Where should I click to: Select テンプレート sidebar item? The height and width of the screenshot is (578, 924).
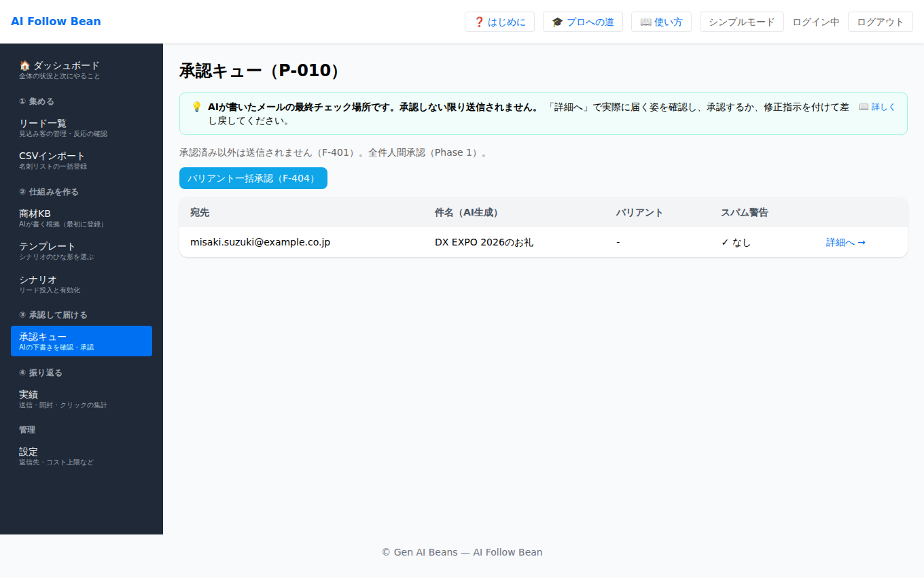82,250
